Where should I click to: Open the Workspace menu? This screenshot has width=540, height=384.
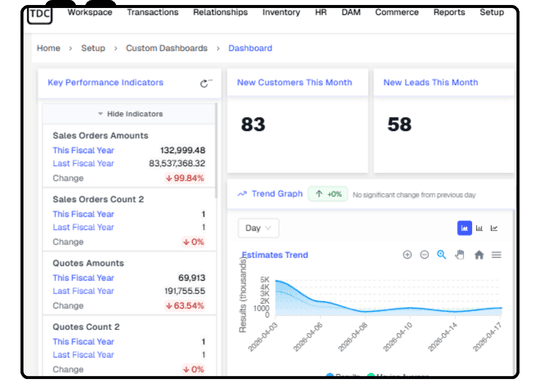pos(90,12)
